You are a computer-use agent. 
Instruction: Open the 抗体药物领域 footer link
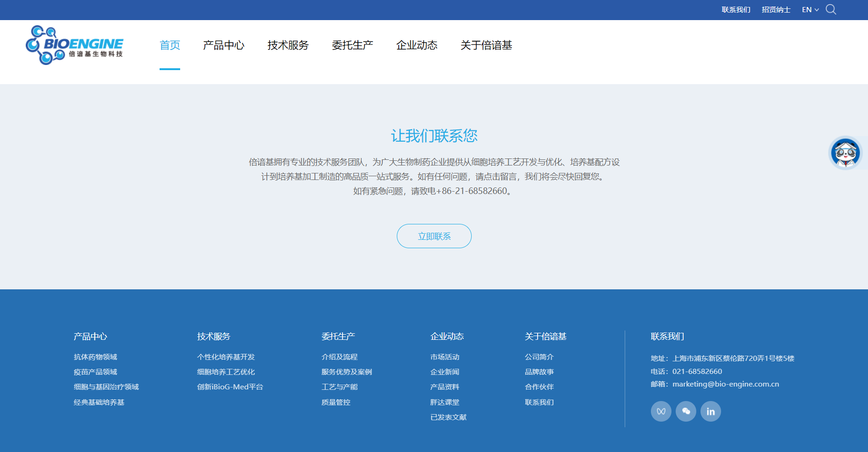95,357
